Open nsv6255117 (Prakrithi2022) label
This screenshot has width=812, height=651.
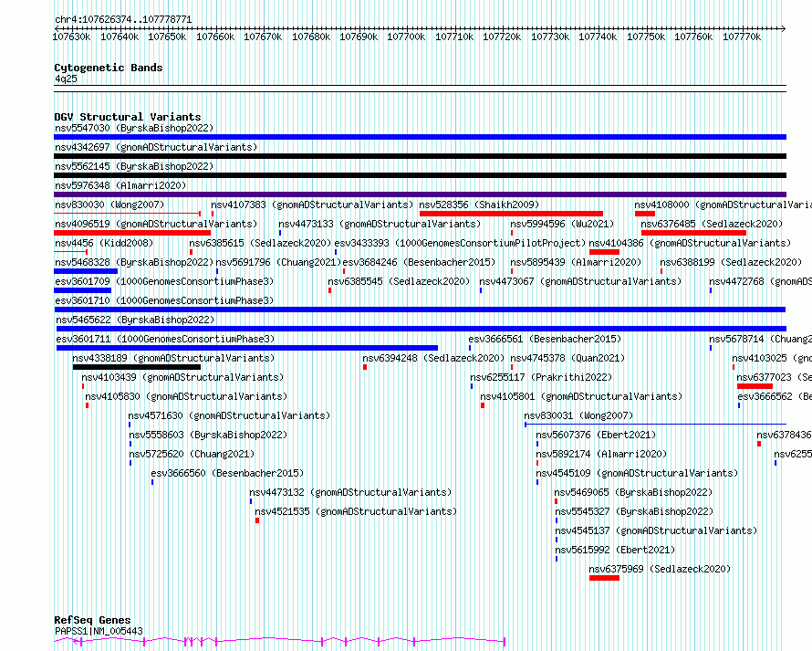pos(541,377)
